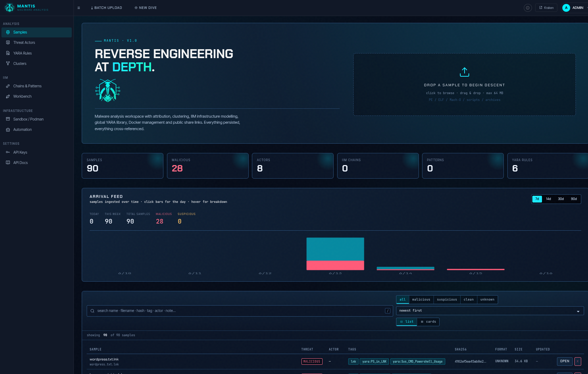This screenshot has height=374, width=588.
Task: Click the MALICIOUS threat badge
Action: [x=312, y=362]
